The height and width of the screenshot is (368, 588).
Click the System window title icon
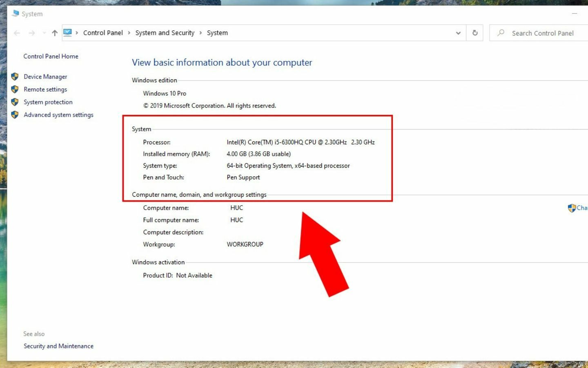pos(16,13)
